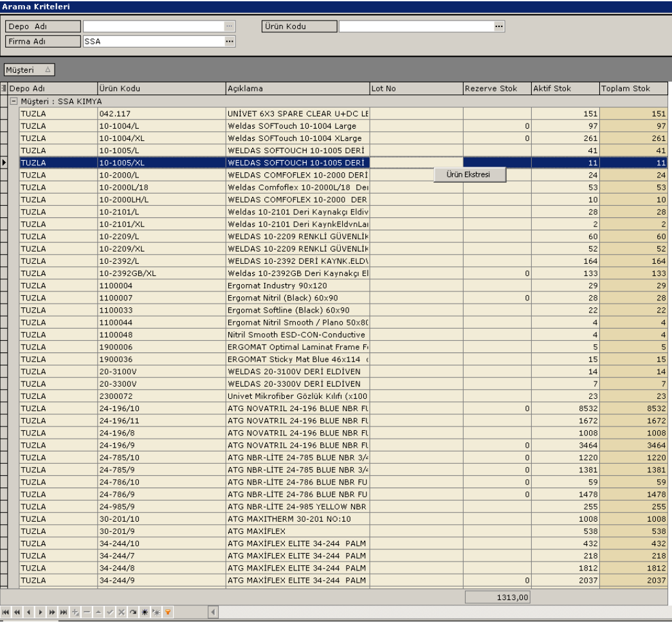Screen dimensions: 672x622
Task: Click the cancel edit X icon
Action: click(122, 612)
